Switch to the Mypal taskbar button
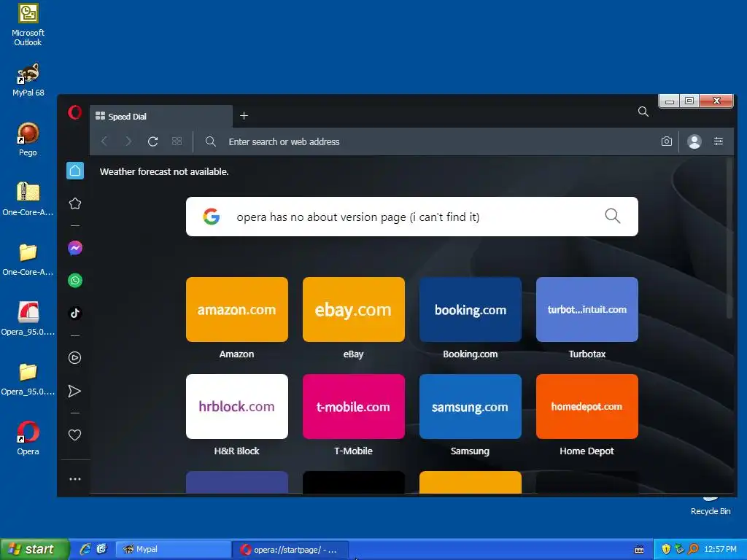Viewport: 747px width, 560px height. point(172,550)
